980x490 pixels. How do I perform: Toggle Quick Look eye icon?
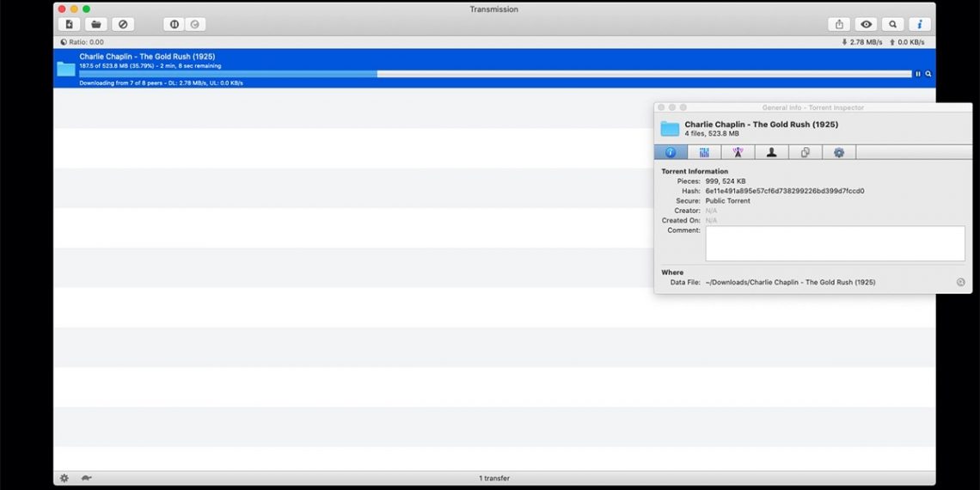[x=867, y=24]
